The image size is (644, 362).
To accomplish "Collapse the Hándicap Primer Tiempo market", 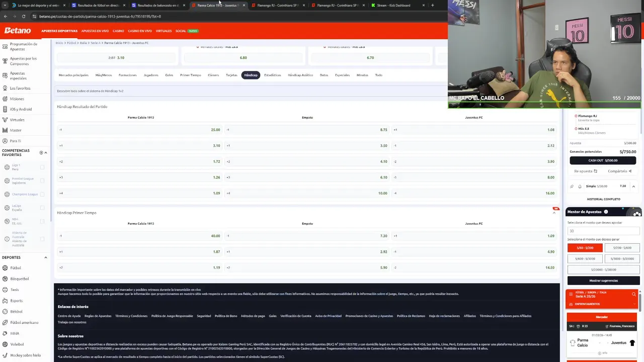I will [x=554, y=213].
